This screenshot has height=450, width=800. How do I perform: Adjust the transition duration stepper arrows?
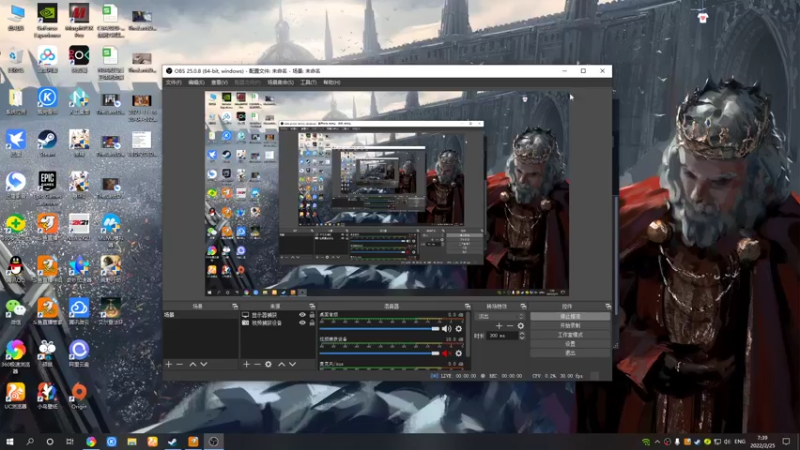pos(521,336)
